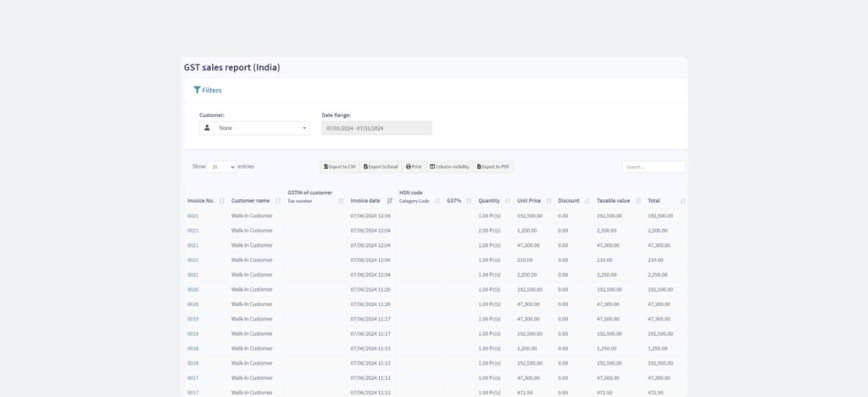Sort table by GST% column icon
This screenshot has width=868, height=397.
[x=469, y=201]
